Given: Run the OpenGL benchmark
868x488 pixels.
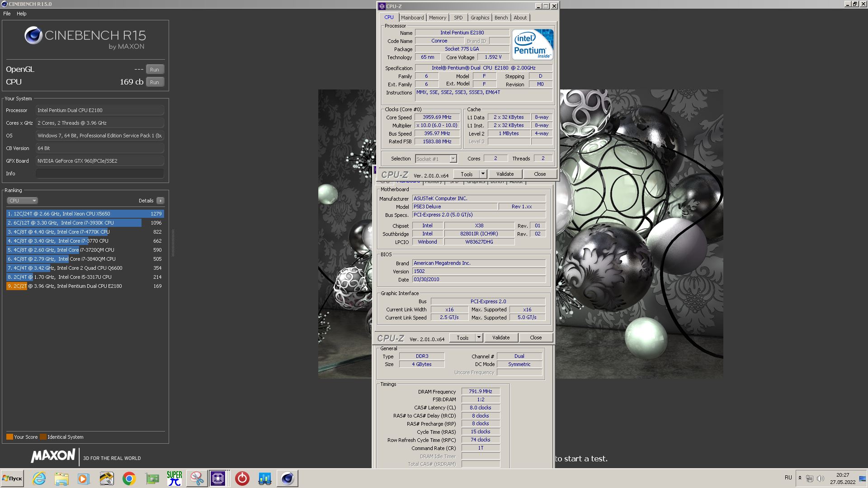Looking at the screenshot, I should [x=155, y=70].
